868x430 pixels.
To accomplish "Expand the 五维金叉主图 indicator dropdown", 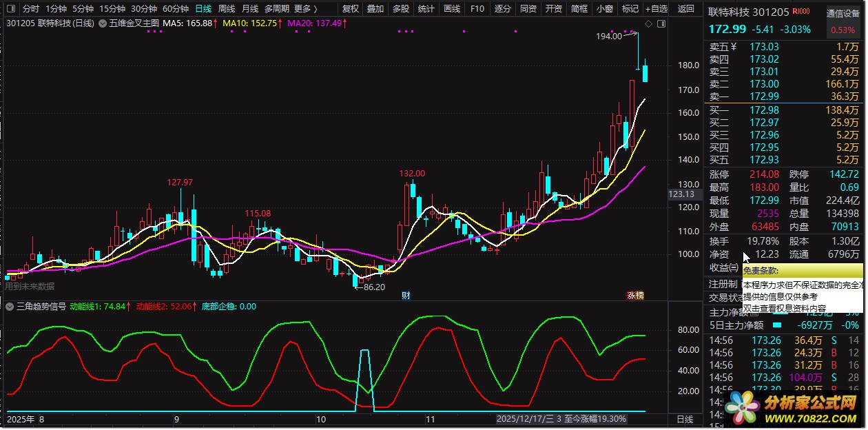I will click(103, 23).
